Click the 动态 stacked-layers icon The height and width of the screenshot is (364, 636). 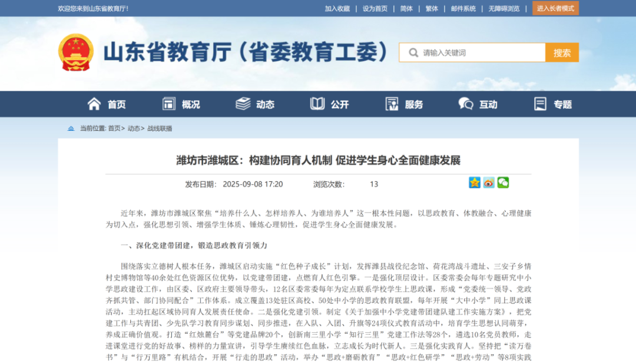tap(243, 104)
